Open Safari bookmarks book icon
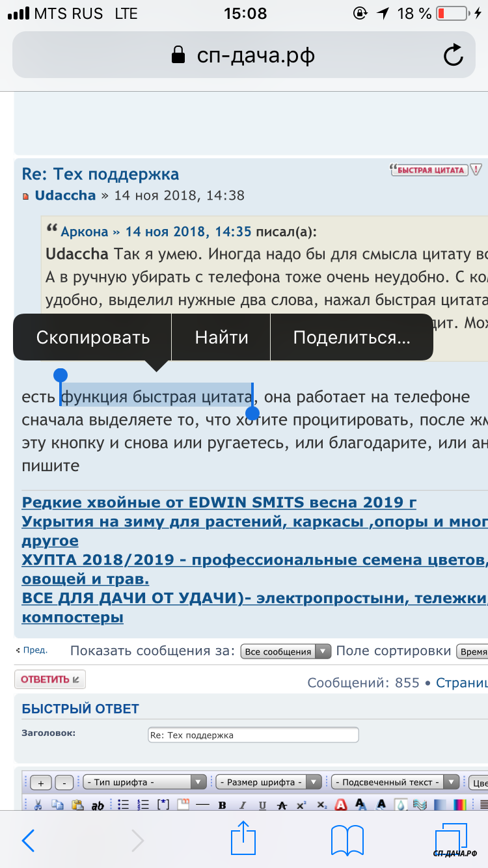Screen dimensions: 488x868 347,840
